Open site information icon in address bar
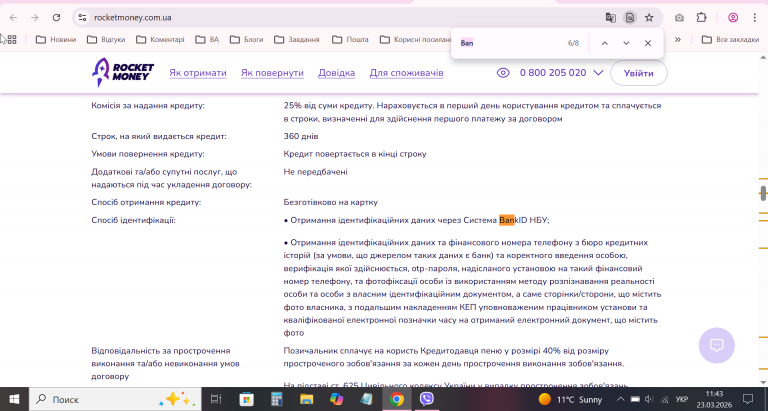 click(82, 18)
